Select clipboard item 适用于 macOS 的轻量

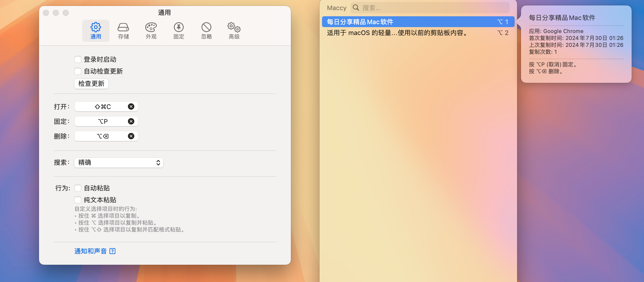pyautogui.click(x=418, y=33)
